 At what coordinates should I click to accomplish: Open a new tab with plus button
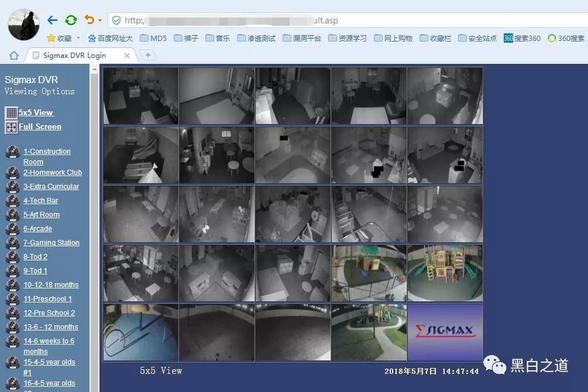point(148,55)
